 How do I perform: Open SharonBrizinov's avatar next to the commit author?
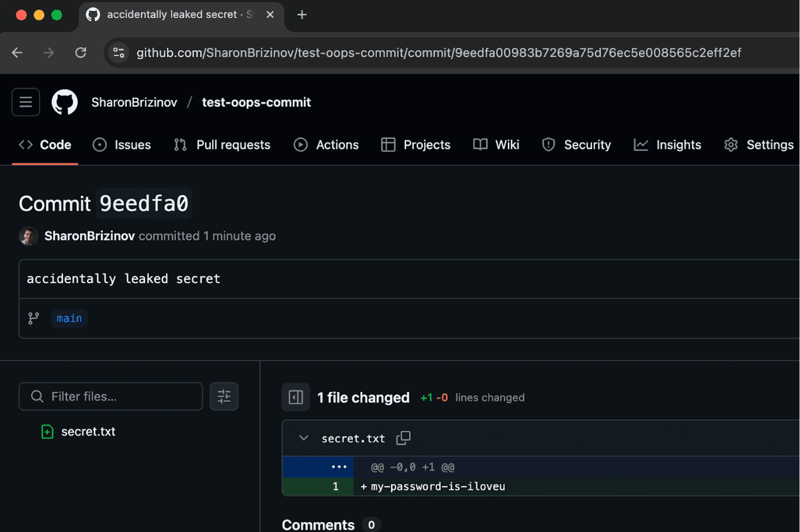pos(29,236)
